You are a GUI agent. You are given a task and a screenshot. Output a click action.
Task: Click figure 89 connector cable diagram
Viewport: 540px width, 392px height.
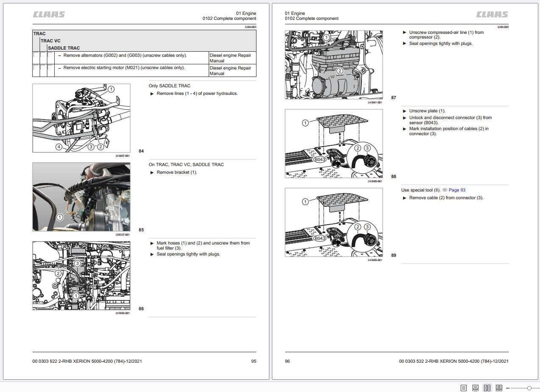click(334, 222)
